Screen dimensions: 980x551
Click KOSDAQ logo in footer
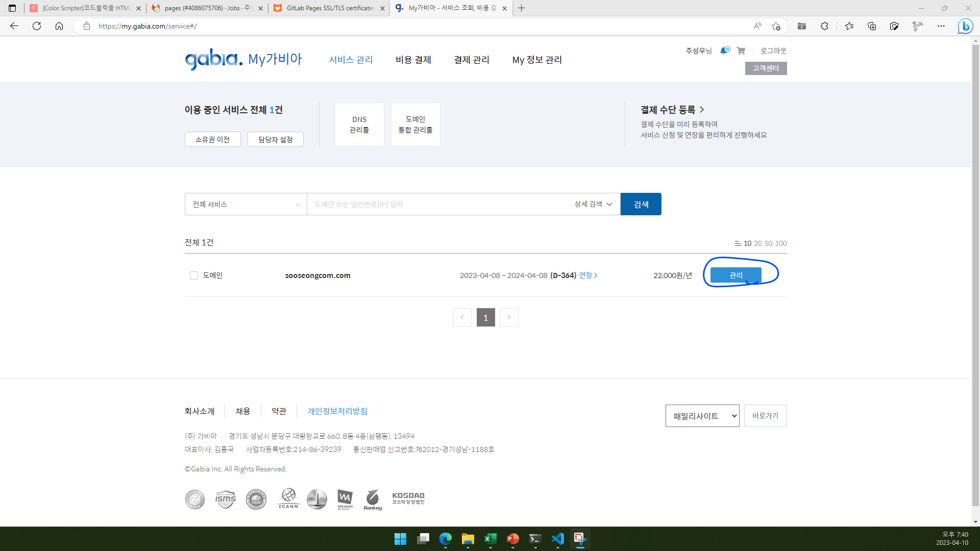pos(408,498)
